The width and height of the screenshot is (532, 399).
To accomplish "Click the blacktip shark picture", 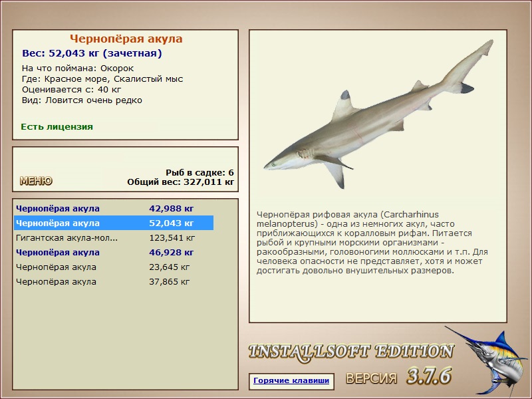I will pyautogui.click(x=378, y=114).
